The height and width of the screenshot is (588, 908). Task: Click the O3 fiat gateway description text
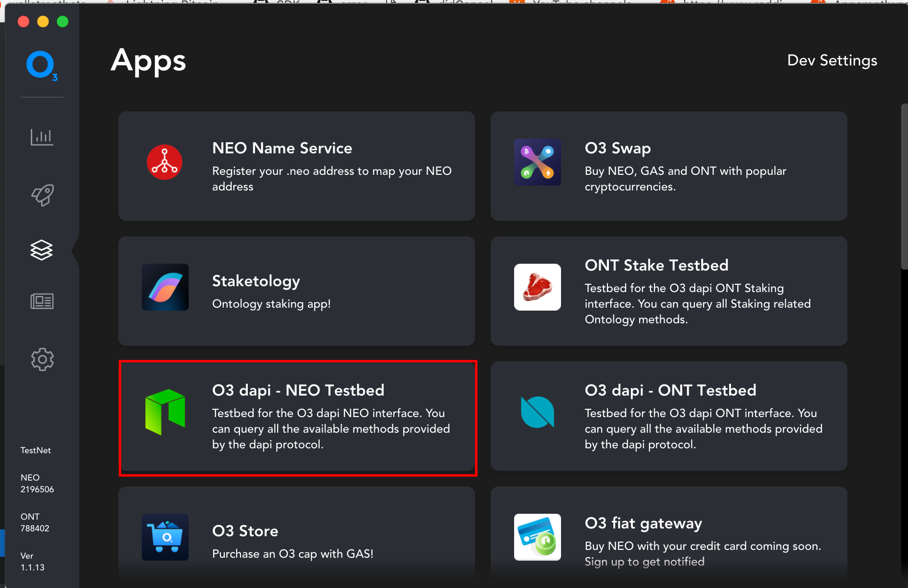[703, 554]
